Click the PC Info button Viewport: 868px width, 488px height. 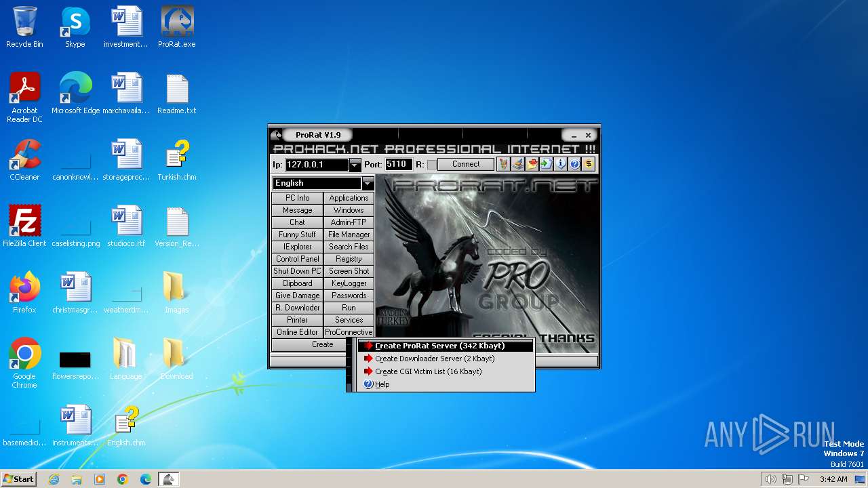tap(297, 198)
